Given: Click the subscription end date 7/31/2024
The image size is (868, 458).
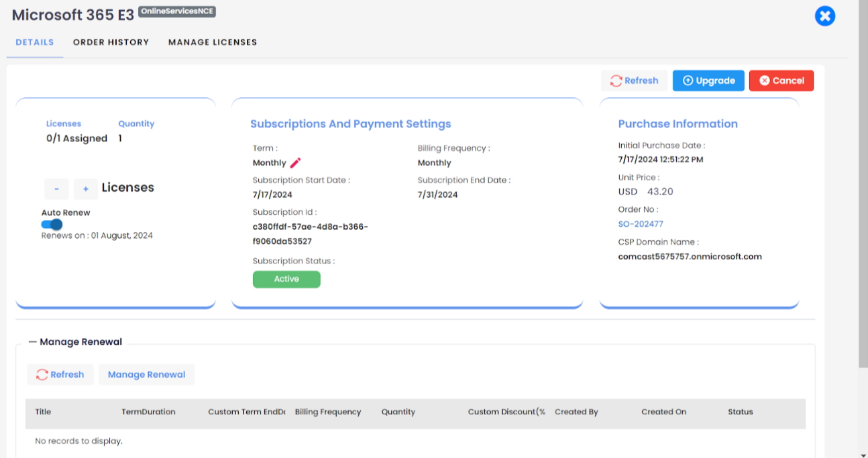Looking at the screenshot, I should pyautogui.click(x=437, y=194).
